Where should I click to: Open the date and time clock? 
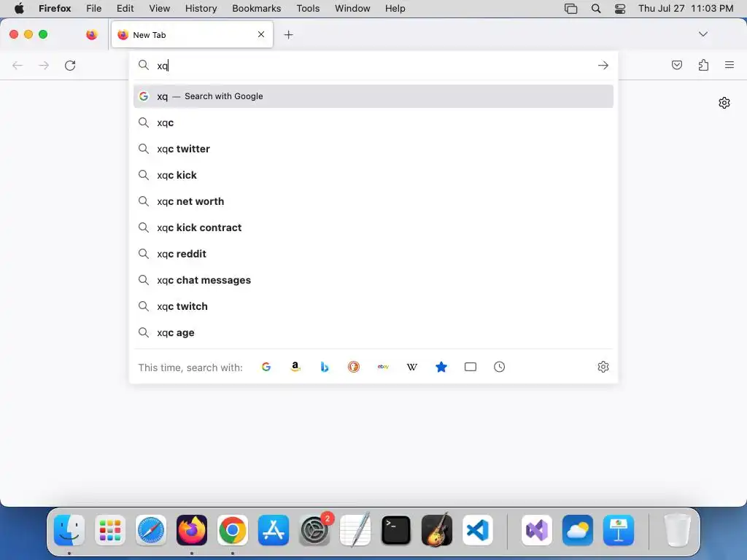[686, 9]
